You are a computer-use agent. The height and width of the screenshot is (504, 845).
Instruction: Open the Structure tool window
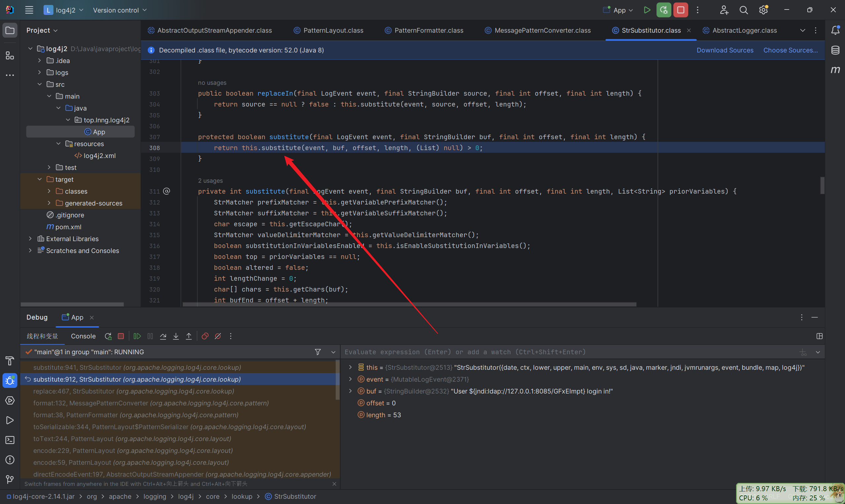(10, 55)
